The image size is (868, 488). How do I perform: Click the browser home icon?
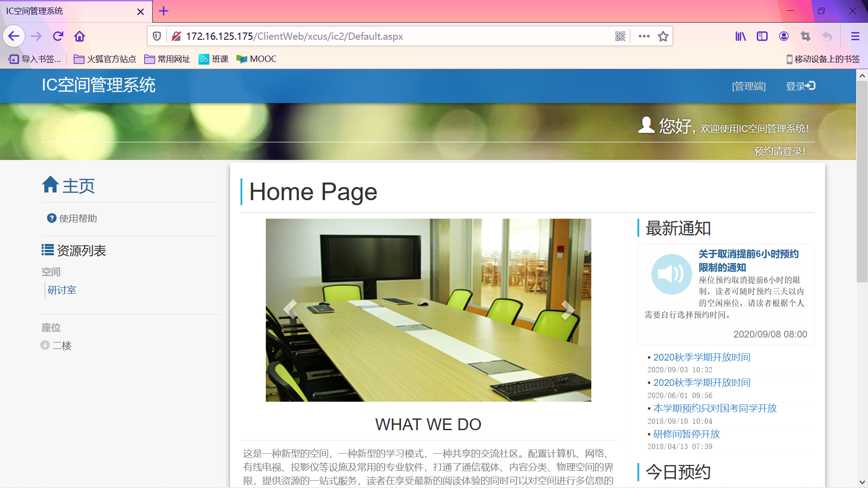(x=80, y=36)
